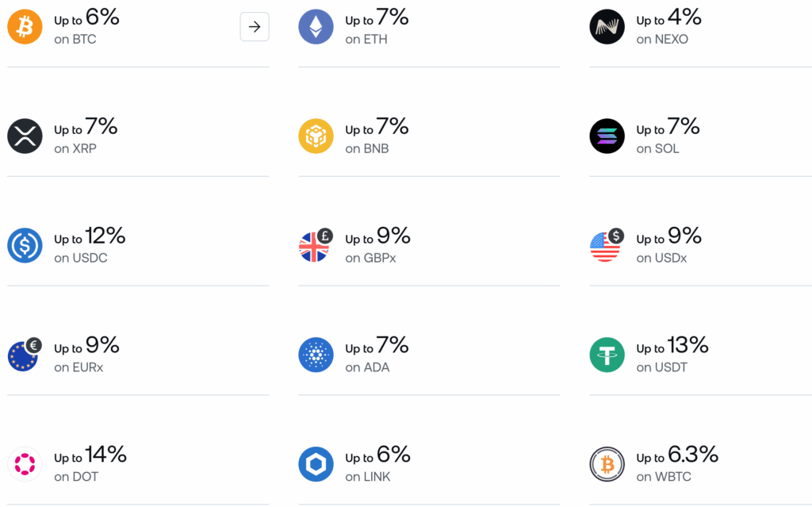Select the "Up to 12%" USDC rate
The width and height of the screenshot is (812, 507).
[x=90, y=237]
